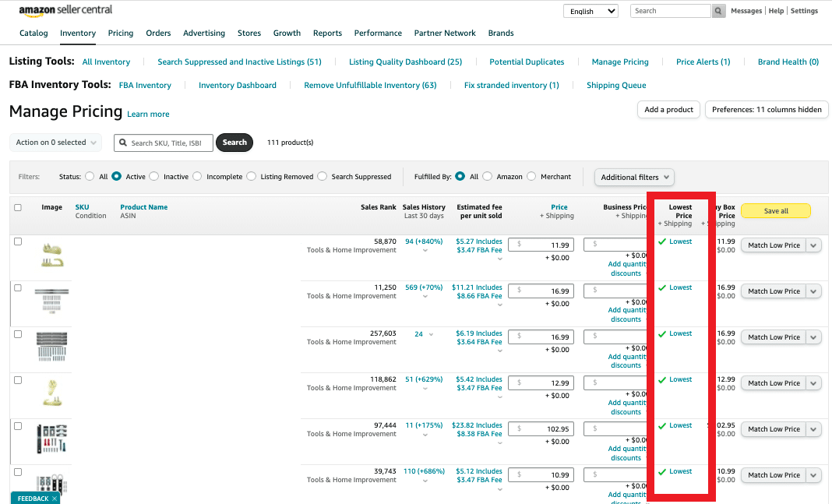This screenshot has height=504, width=832.
Task: Expand sales history chevron beside 24
Action: click(x=431, y=334)
